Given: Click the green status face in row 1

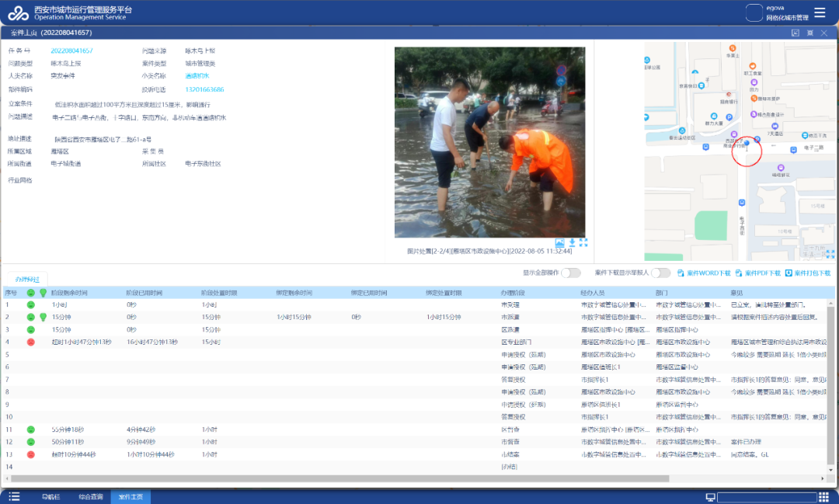Looking at the screenshot, I should click(x=31, y=304).
